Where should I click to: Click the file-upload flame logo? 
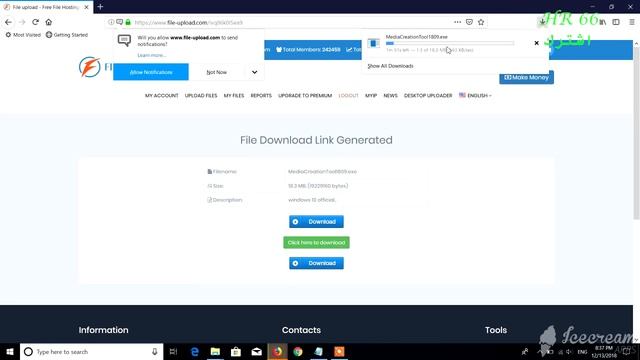coord(89,67)
